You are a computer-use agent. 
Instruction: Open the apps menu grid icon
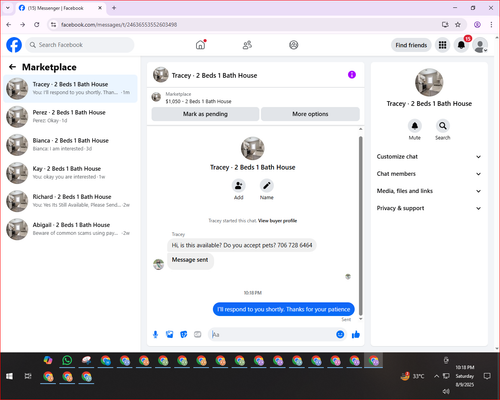(x=442, y=45)
